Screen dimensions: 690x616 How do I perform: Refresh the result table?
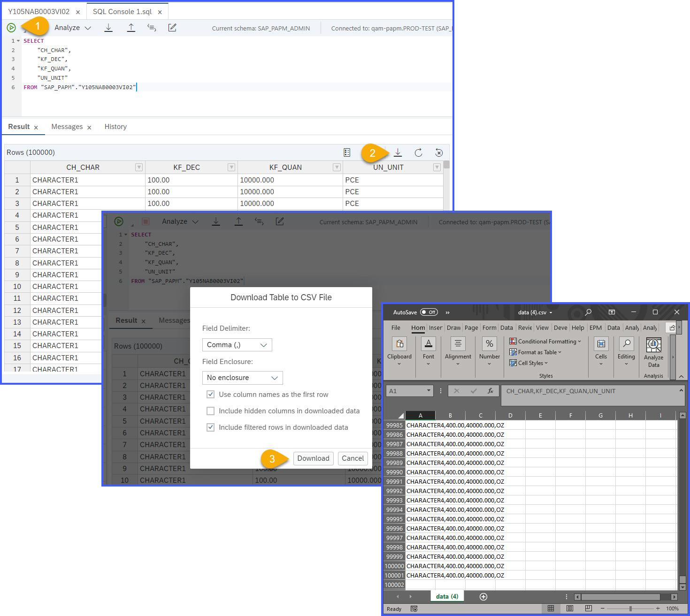click(418, 152)
